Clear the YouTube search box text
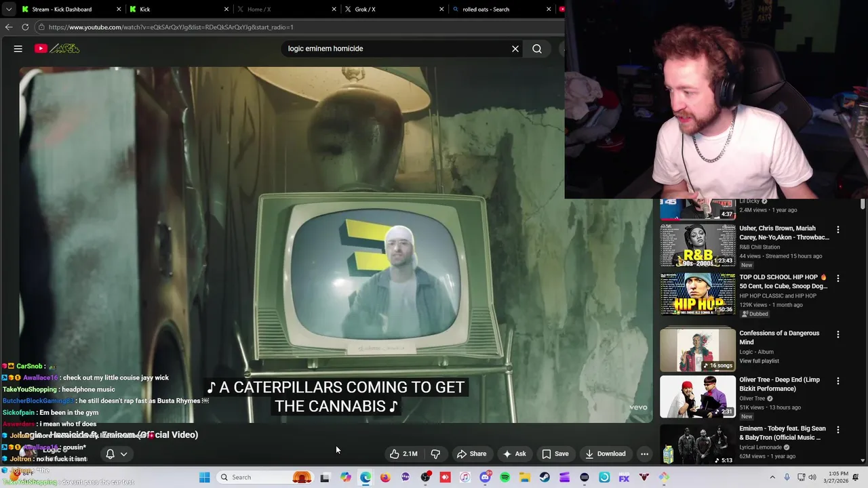868x488 pixels. tap(515, 49)
